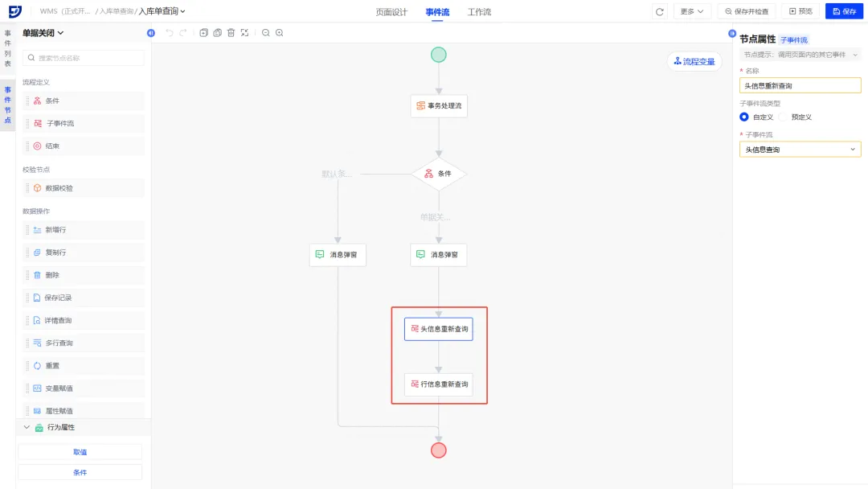
Task: Pick the 删除 node in palette
Action: click(x=83, y=275)
